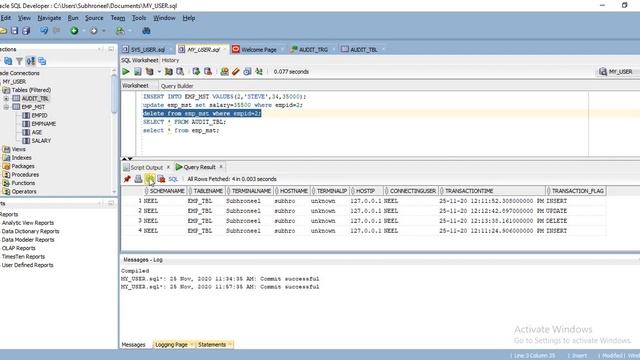Click the Connections panel vertical scrollbar
The image size is (640, 360).
(114, 94)
